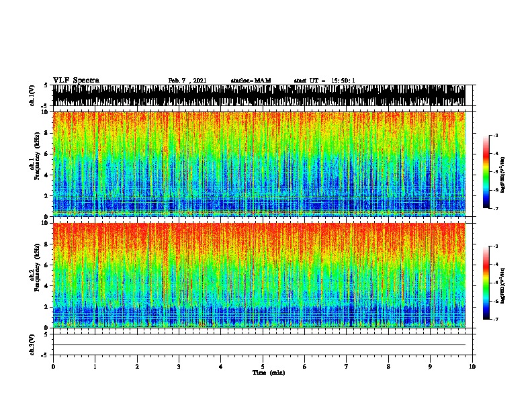
Task: Click the ch.3(V) axis label
Action: 32,345
